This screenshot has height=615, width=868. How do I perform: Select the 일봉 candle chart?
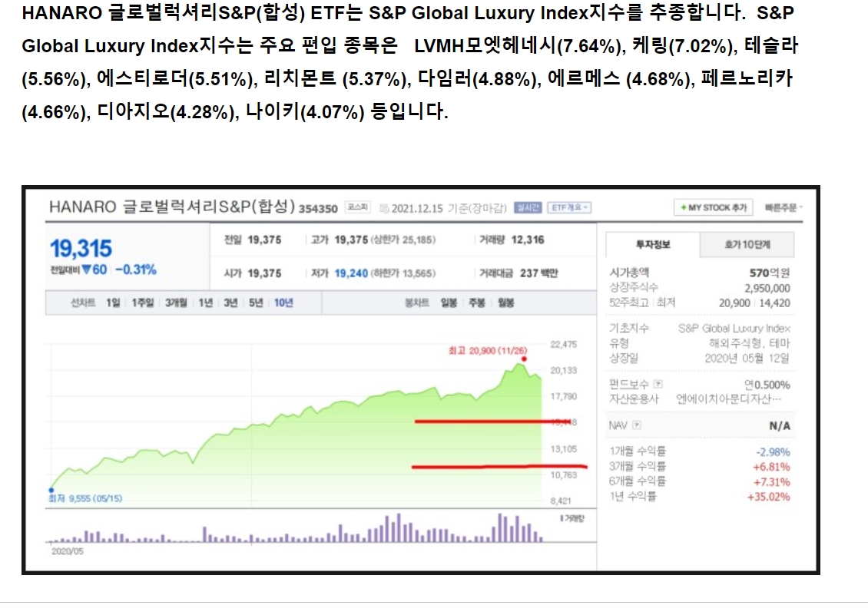449,303
